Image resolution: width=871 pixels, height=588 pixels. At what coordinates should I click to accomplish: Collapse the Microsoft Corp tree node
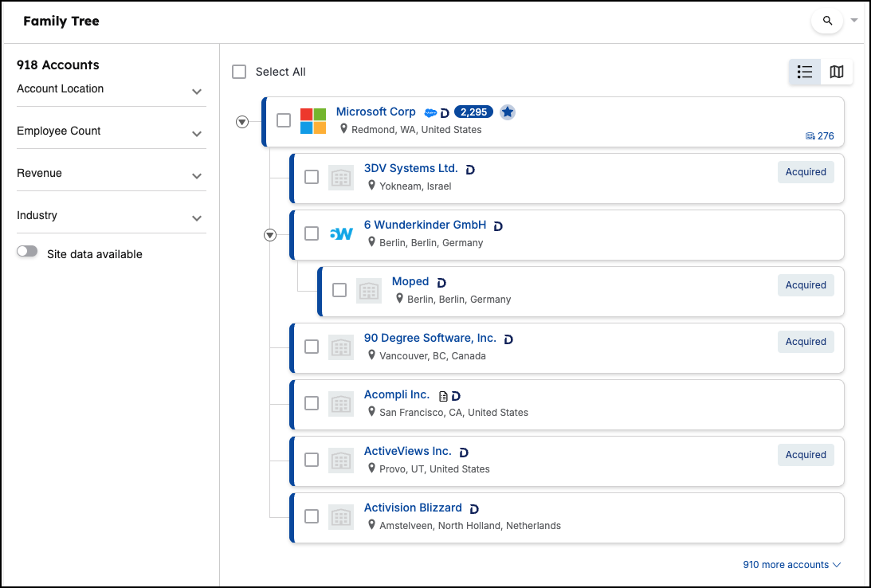coord(242,122)
